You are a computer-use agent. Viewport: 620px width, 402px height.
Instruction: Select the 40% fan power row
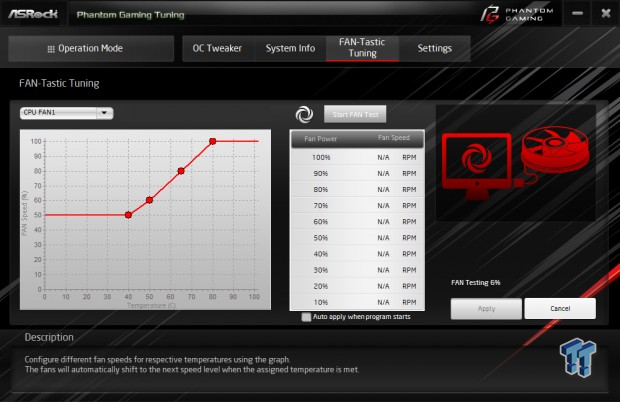[357, 254]
